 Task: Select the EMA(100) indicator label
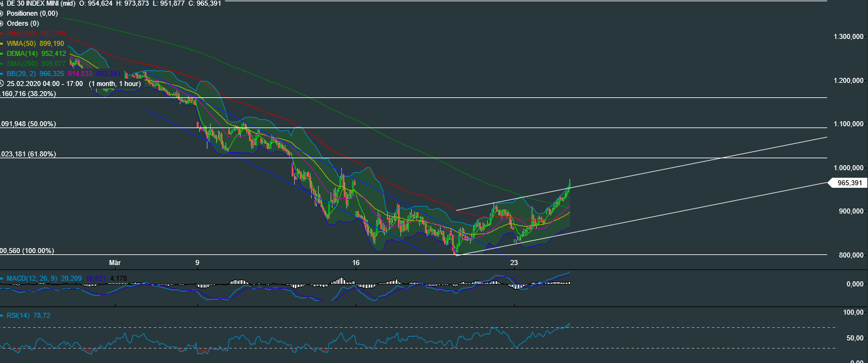click(21, 33)
